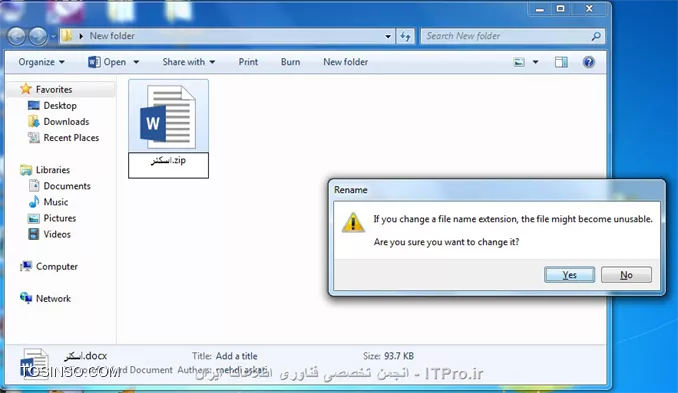Viewport: 678px width, 393px height.
Task: Click the Libraries folder icon
Action: click(x=26, y=170)
